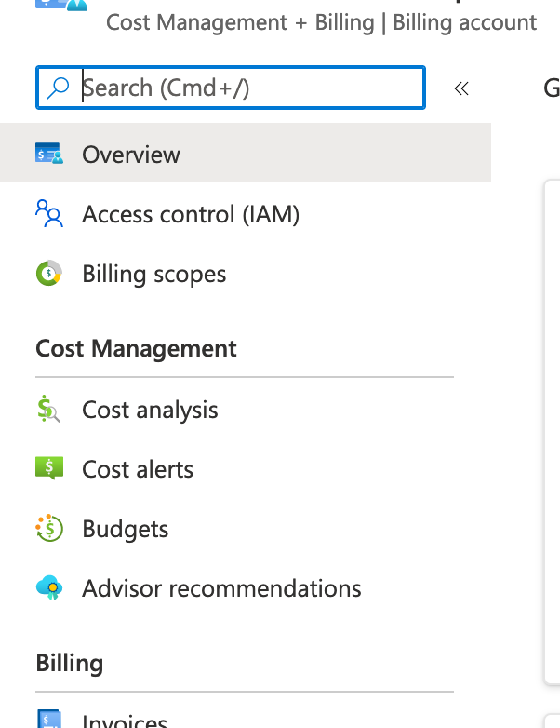Select Billing scopes in sidebar
This screenshot has height=728, width=560.
click(x=154, y=274)
